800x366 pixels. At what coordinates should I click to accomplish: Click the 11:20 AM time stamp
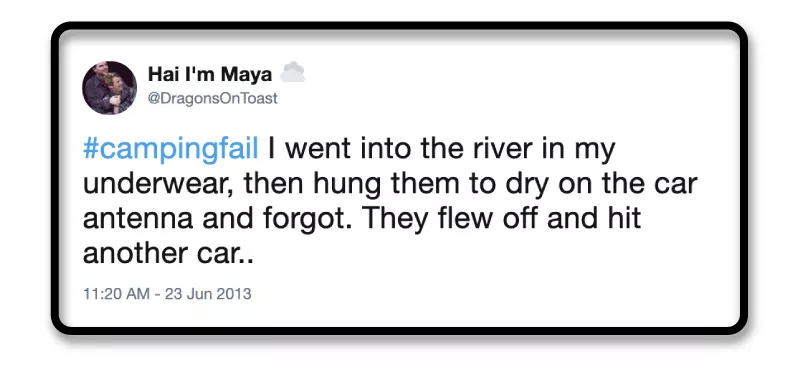[x=116, y=294]
